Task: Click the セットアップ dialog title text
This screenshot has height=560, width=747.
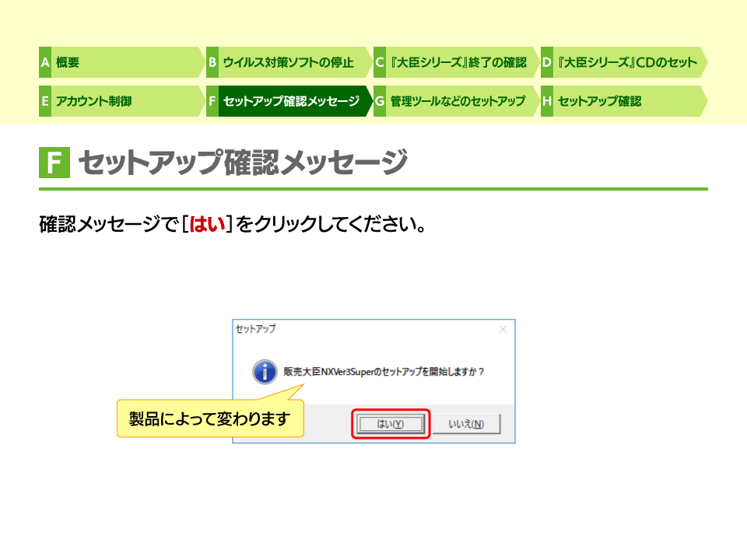Action: pyautogui.click(x=255, y=328)
